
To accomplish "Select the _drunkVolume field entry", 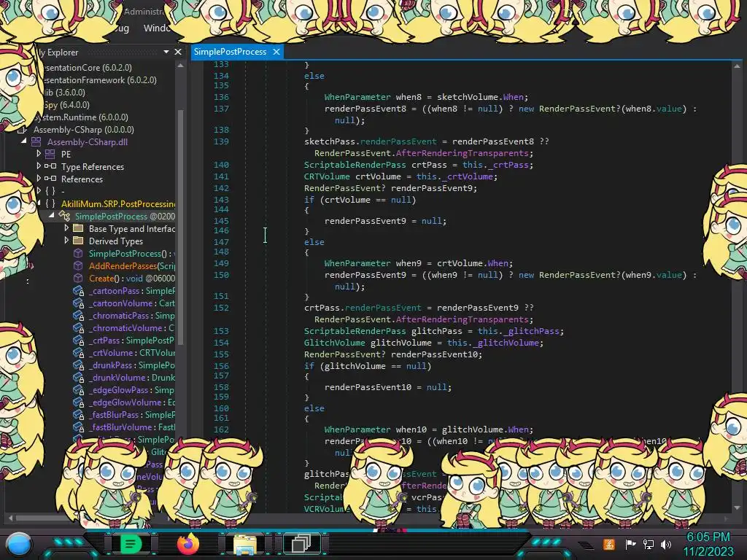I will 131,378.
